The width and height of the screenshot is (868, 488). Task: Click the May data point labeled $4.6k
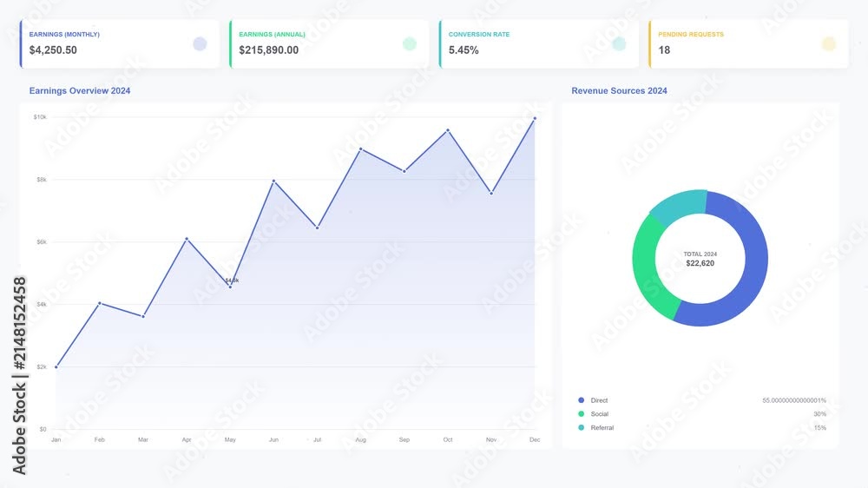[230, 287]
